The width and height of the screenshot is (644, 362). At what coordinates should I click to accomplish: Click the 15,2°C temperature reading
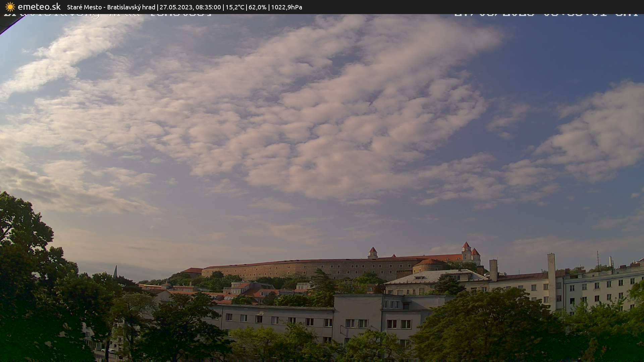pyautogui.click(x=235, y=7)
